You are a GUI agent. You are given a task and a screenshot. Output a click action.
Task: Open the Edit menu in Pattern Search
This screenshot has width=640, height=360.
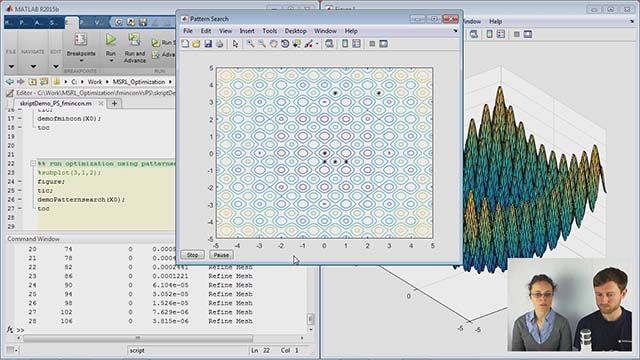[x=206, y=31]
